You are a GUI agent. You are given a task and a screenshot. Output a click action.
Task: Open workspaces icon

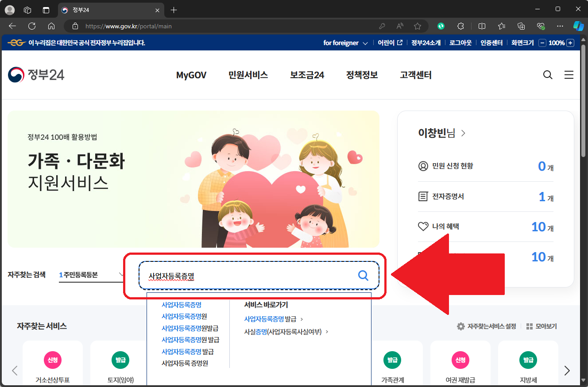pyautogui.click(x=27, y=10)
